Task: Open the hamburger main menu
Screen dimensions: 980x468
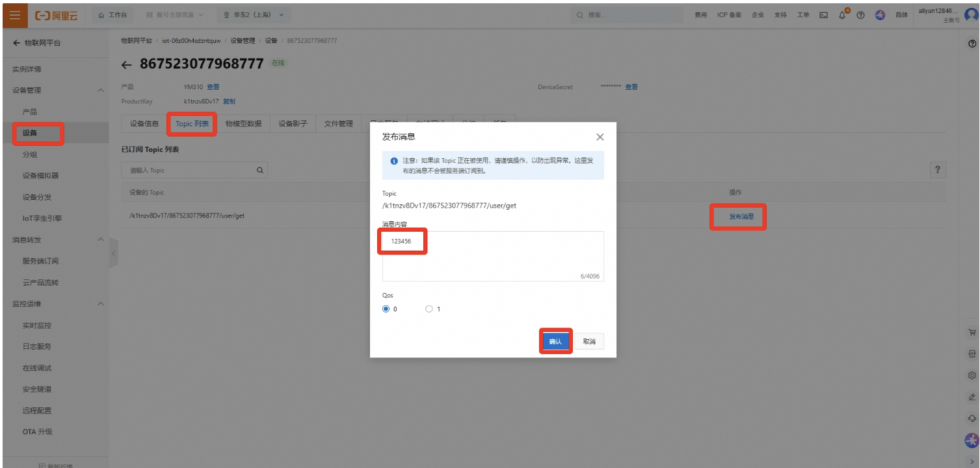Action: [x=14, y=15]
